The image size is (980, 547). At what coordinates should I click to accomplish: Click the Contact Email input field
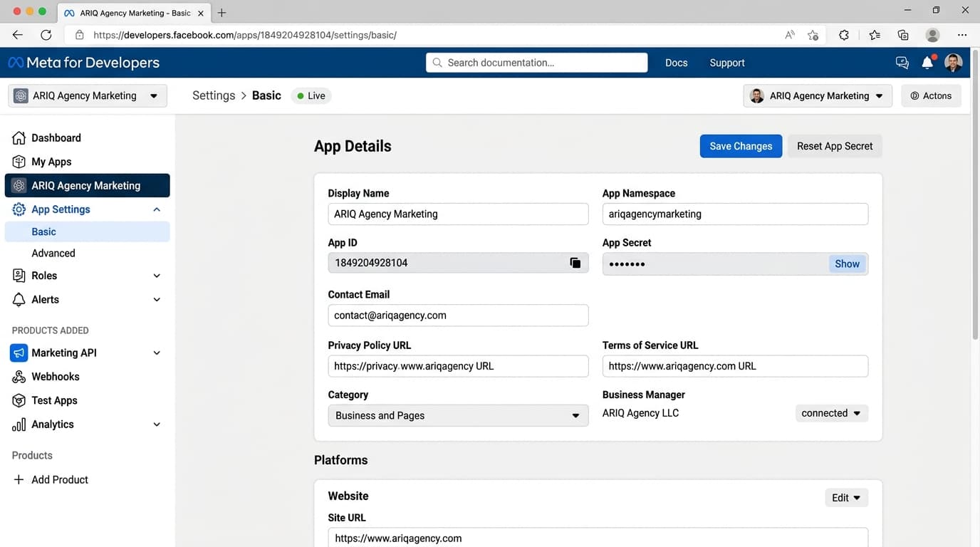coord(458,316)
